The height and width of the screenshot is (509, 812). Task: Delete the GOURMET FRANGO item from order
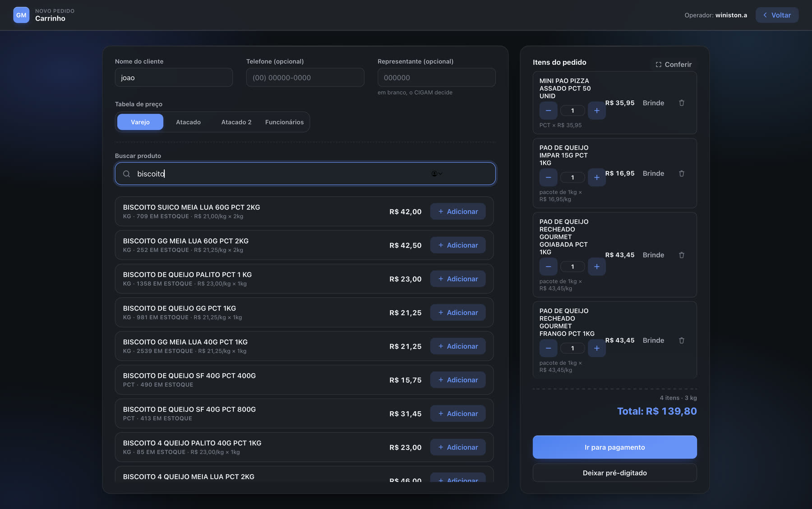(682, 340)
